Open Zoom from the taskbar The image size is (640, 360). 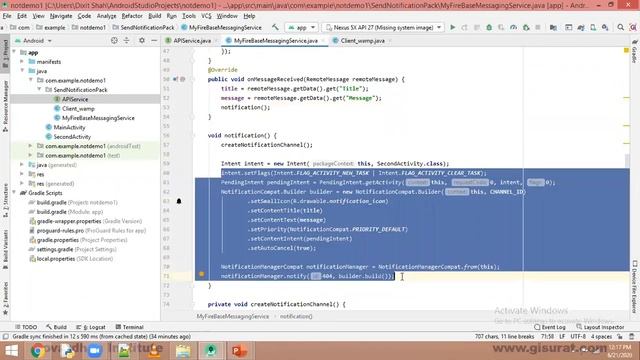coord(95,351)
